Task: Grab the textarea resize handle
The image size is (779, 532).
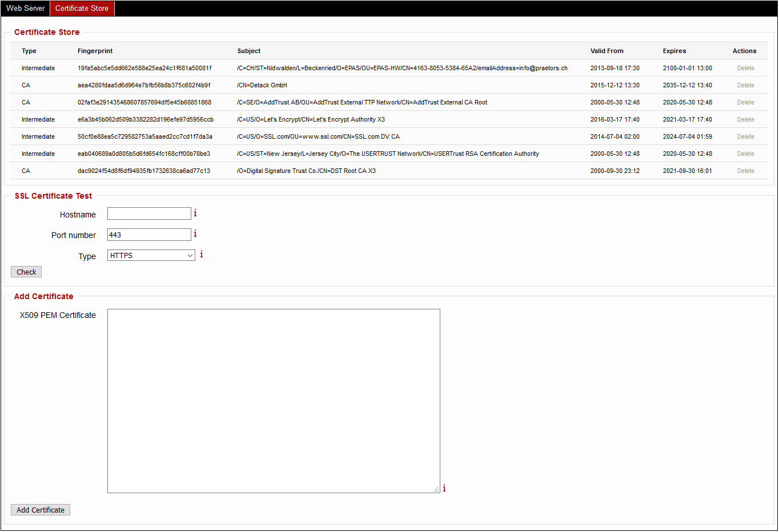Action: coord(436,489)
